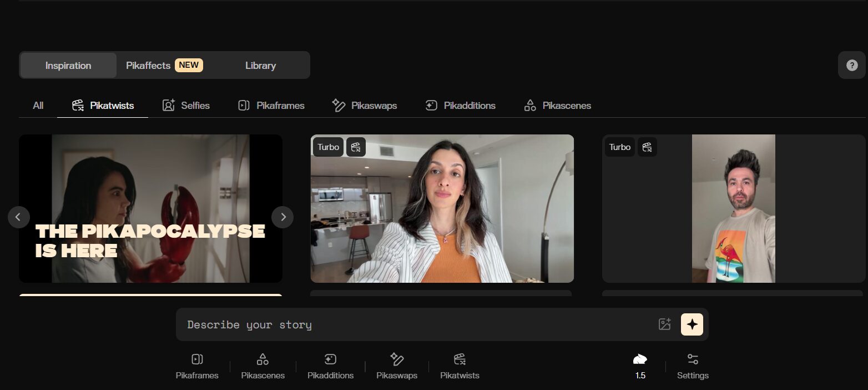Open the help question mark button

(x=852, y=65)
